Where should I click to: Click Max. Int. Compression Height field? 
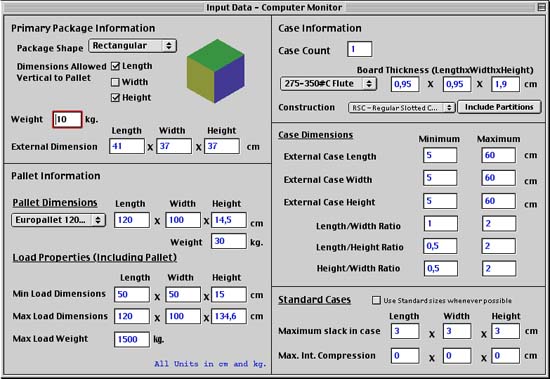[x=505, y=356]
